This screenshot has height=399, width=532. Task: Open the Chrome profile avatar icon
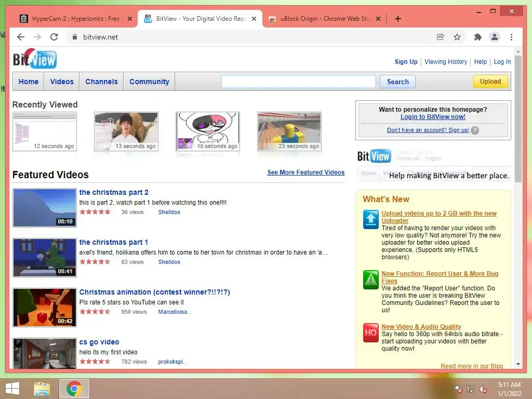(495, 37)
